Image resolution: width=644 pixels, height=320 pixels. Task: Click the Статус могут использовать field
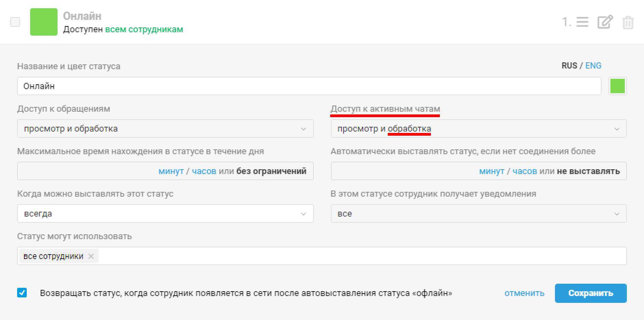[322, 256]
